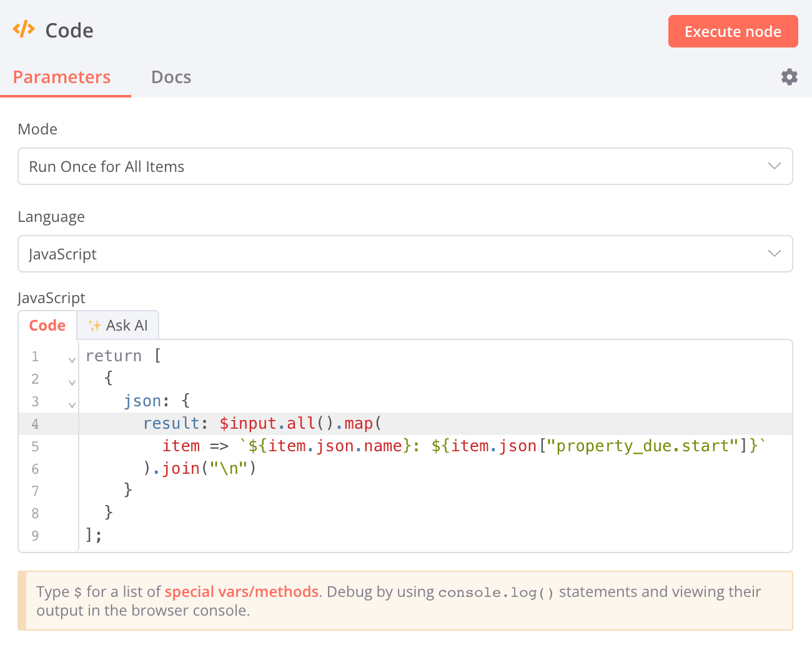Click the Ask AI sparkle icon
This screenshot has height=650, width=812.
click(x=94, y=326)
